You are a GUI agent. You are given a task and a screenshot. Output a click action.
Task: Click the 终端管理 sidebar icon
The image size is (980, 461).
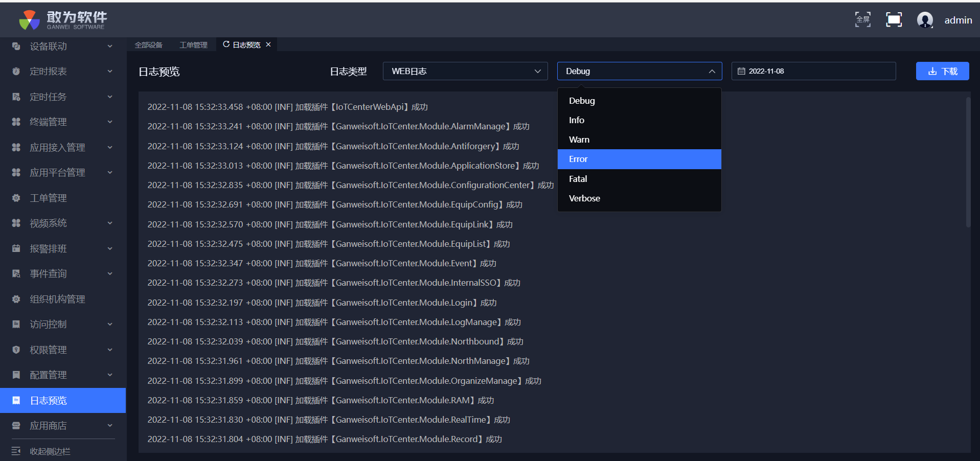[16, 122]
